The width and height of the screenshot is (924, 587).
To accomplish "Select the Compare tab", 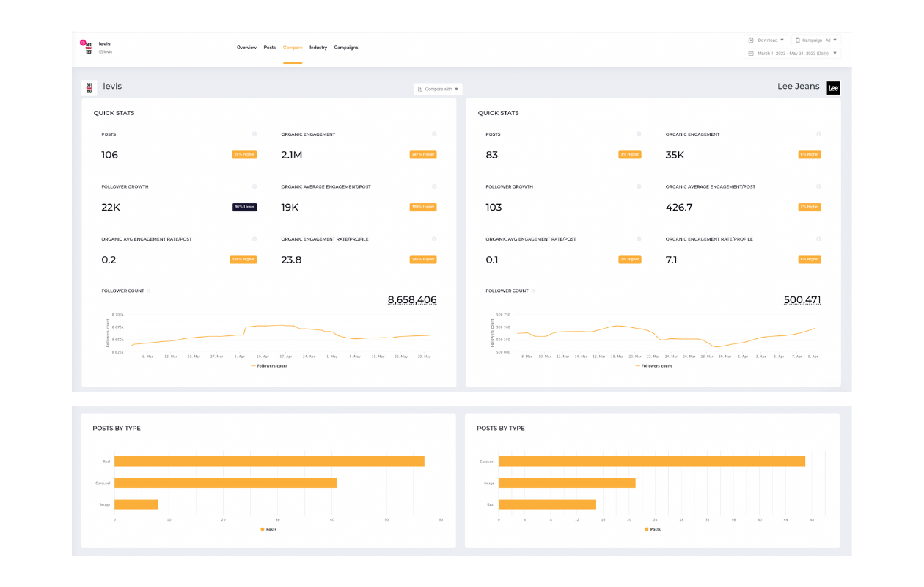I will click(293, 48).
